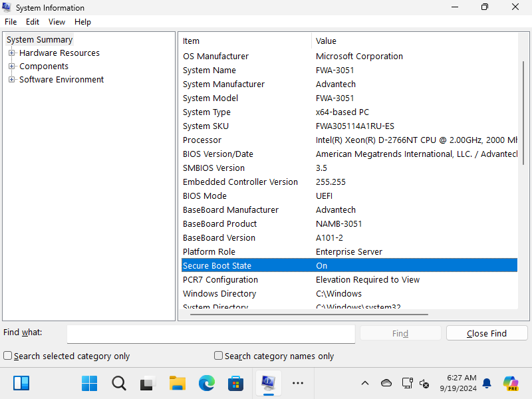532x399 pixels.
Task: Select the SMBIOS Version row
Action: pos(350,168)
